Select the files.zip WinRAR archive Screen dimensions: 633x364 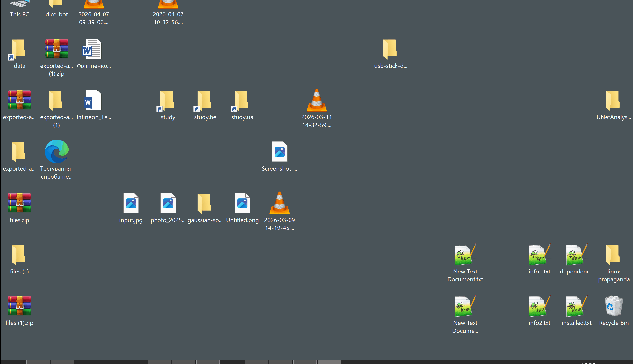pos(20,203)
